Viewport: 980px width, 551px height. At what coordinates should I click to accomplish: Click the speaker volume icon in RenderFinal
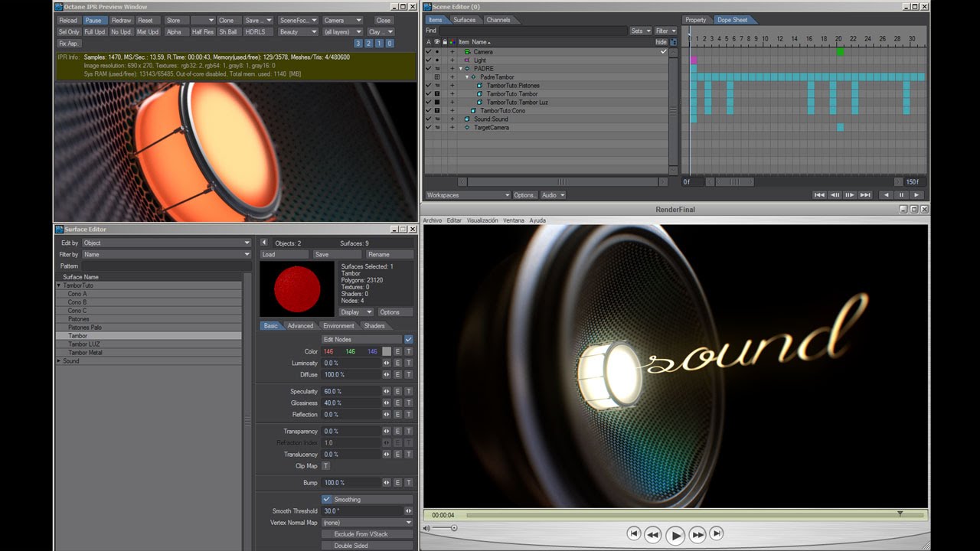[x=427, y=528]
